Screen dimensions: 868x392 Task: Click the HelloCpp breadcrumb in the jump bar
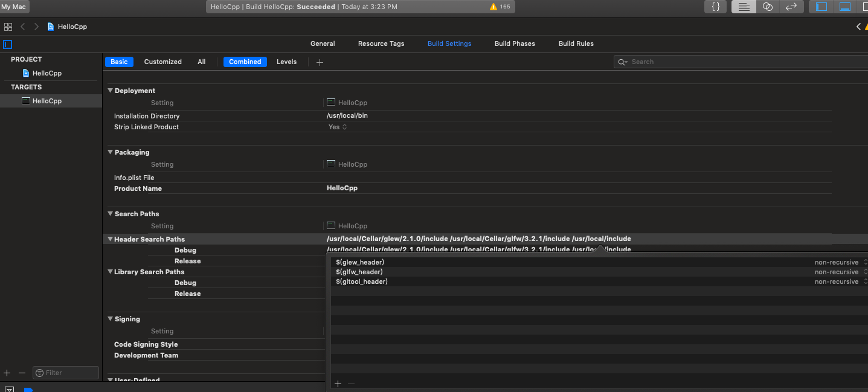67,27
